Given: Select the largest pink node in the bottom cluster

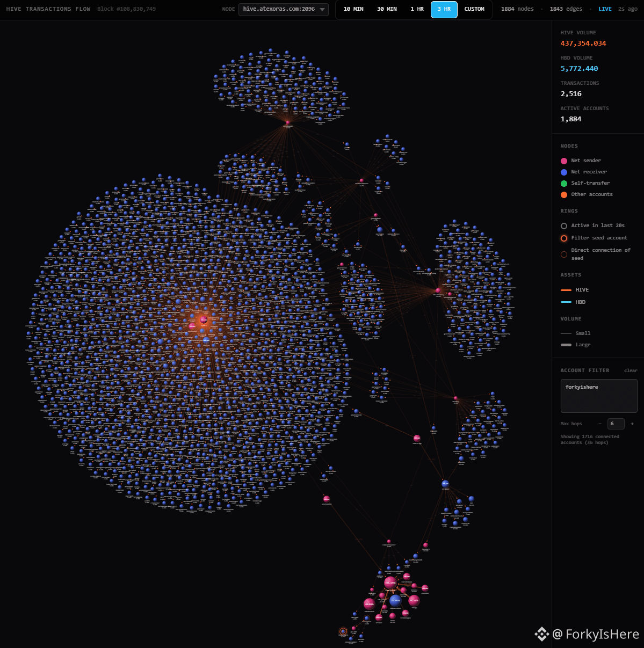Looking at the screenshot, I should 390,583.
